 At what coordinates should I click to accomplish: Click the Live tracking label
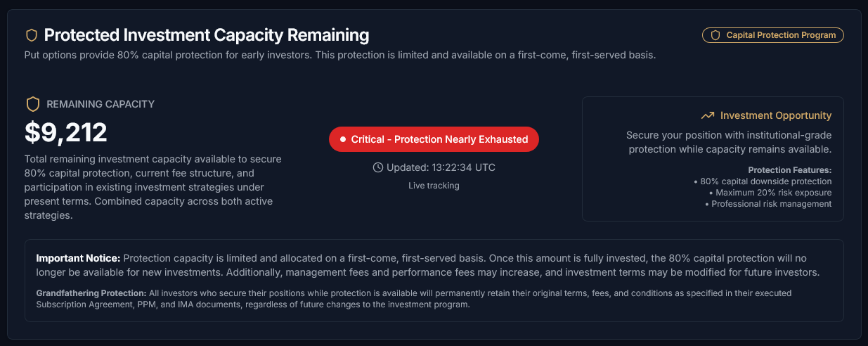(434, 186)
